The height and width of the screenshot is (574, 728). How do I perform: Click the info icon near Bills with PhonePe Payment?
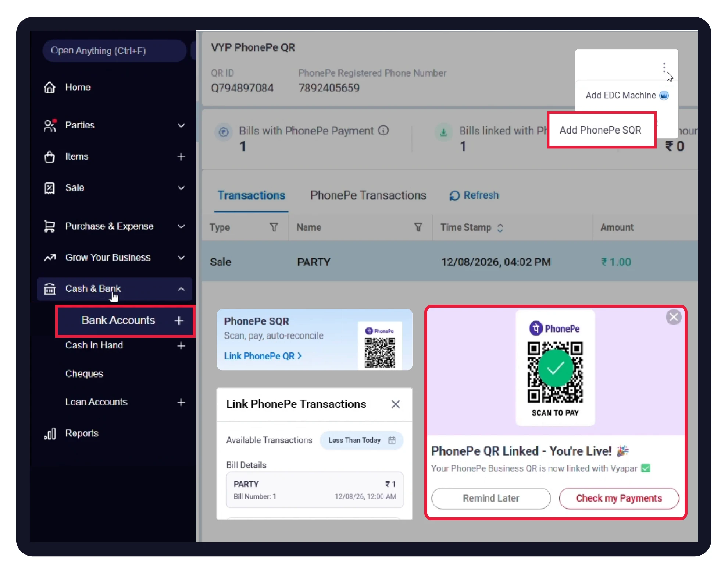tap(383, 131)
